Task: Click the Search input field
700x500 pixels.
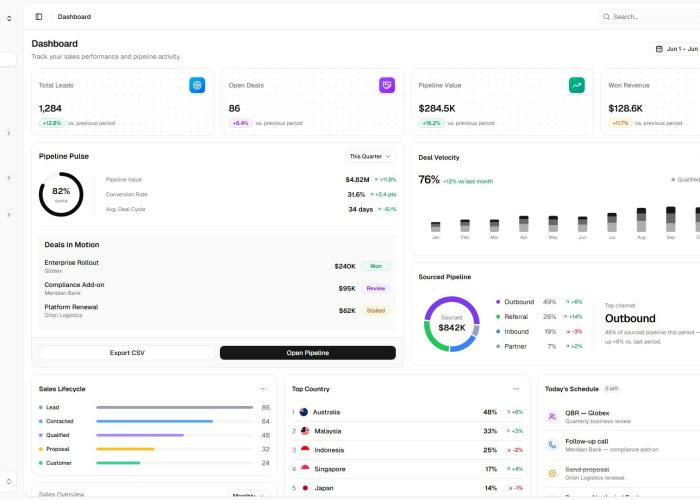Action: click(649, 17)
